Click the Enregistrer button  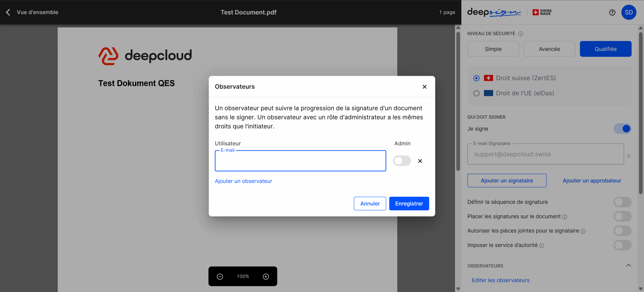point(409,204)
